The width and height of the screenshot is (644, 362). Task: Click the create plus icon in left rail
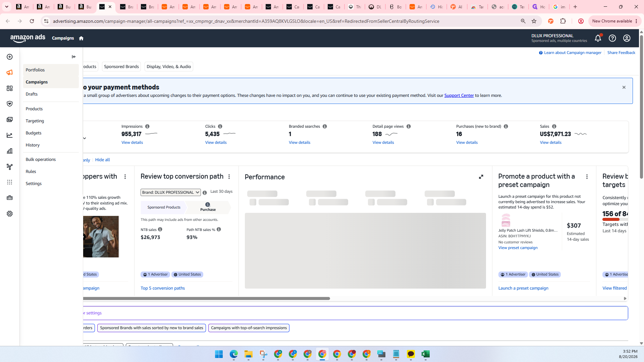point(10,57)
